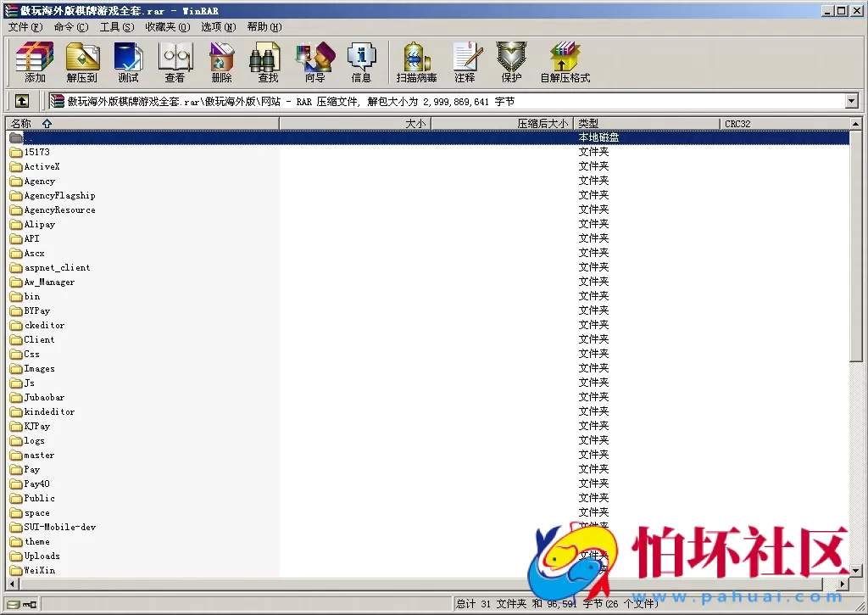Screen dimensions: 868x615
Task: Expand the archive path dropdown arrow
Action: tap(852, 102)
